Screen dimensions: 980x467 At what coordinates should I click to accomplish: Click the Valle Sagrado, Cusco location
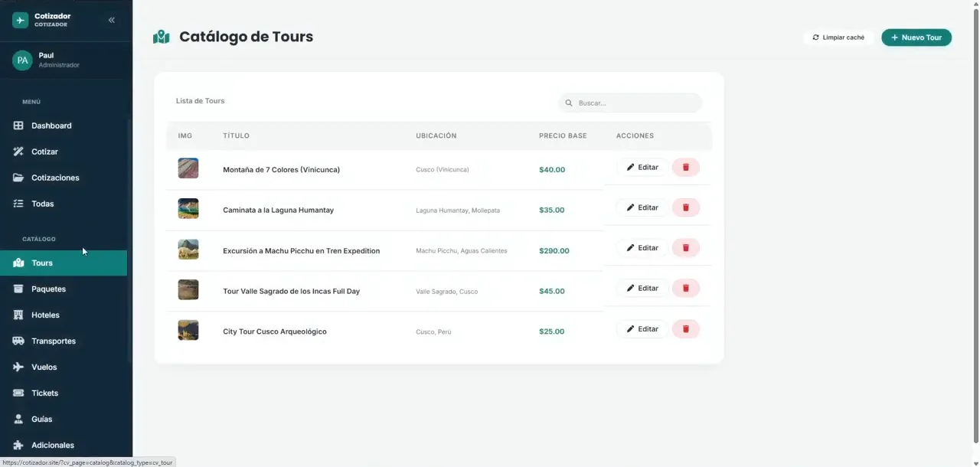pos(447,292)
